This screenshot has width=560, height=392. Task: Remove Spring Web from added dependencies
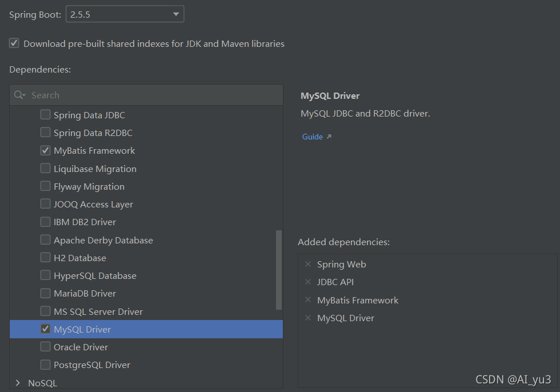click(x=308, y=264)
